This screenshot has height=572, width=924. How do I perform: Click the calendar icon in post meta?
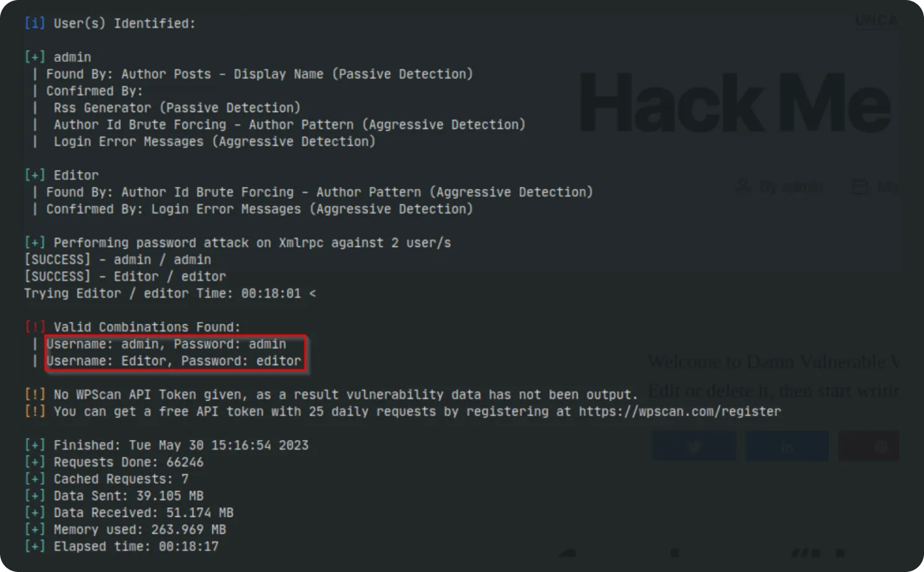click(x=860, y=187)
